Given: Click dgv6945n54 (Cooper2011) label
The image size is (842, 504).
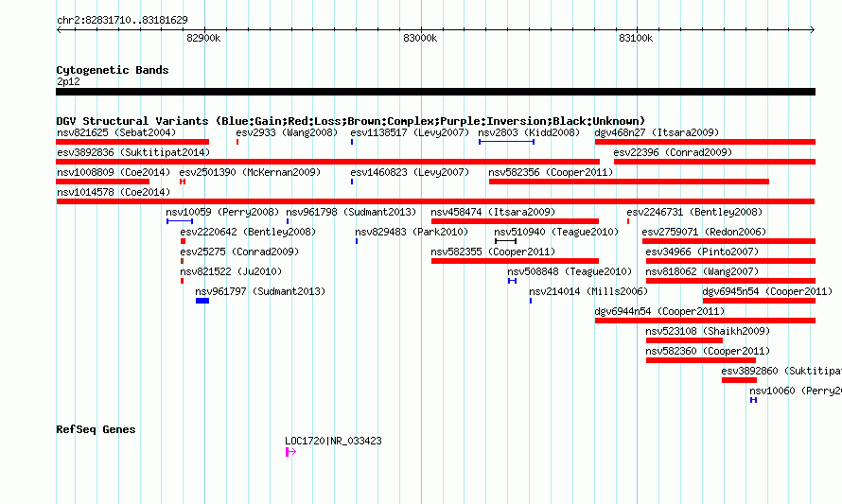Looking at the screenshot, I should [767, 291].
